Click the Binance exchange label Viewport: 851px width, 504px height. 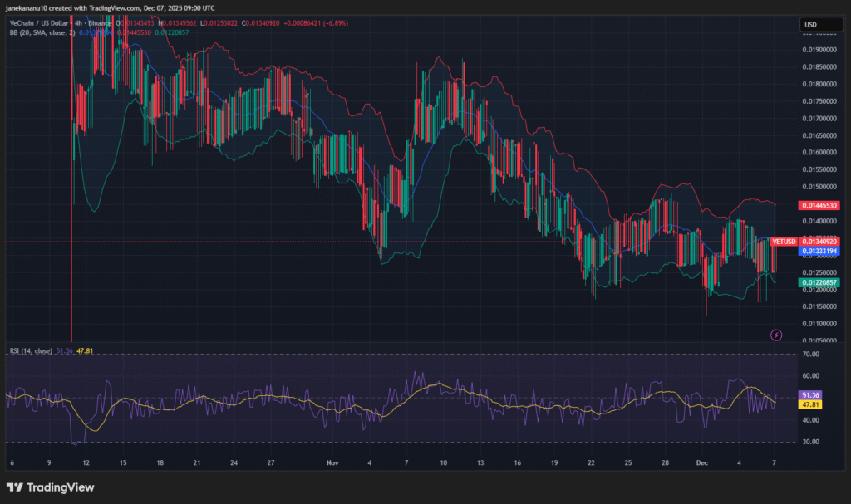click(x=98, y=23)
